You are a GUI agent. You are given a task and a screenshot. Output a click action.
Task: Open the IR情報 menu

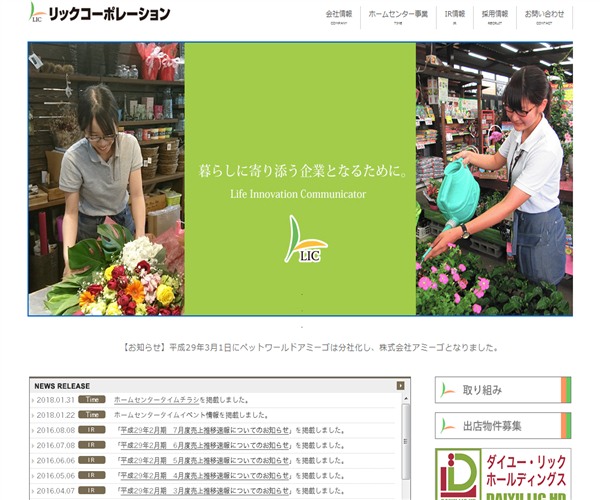(x=455, y=17)
